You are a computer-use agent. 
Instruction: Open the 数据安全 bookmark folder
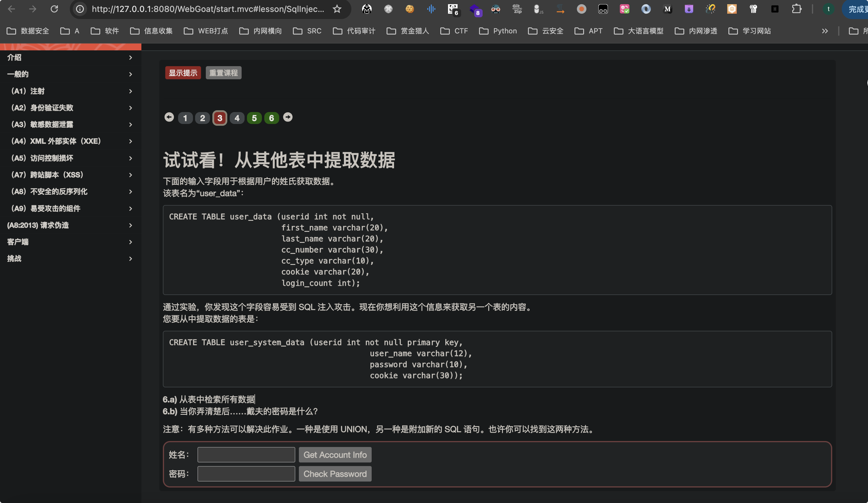click(28, 31)
